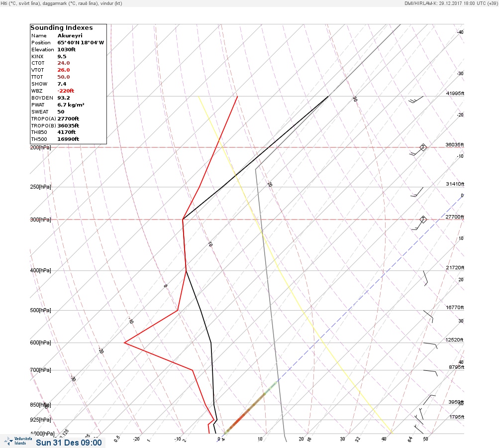Screen dimensions: 499x448
Task: Click the tropopause diamond marker at 300 hPa
Action: (x=423, y=220)
